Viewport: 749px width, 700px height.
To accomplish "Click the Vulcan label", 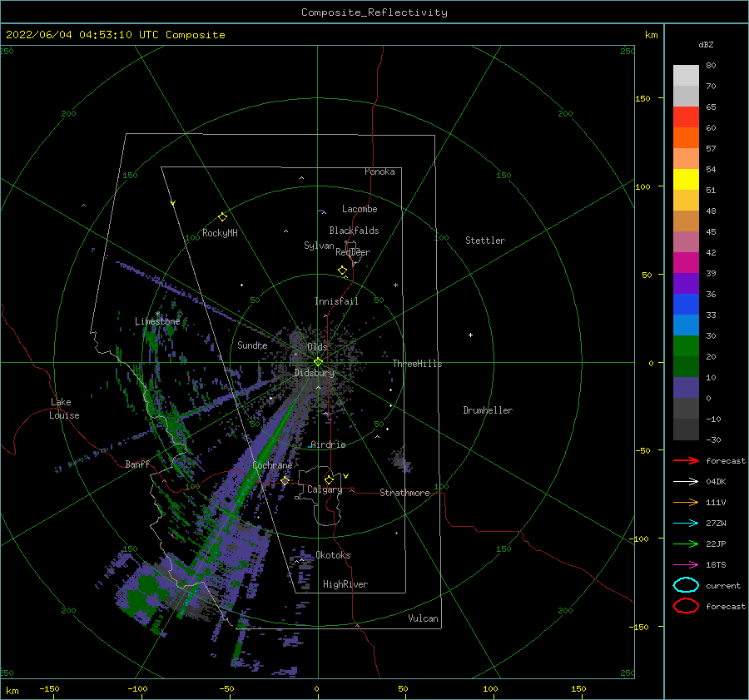I will (423, 618).
